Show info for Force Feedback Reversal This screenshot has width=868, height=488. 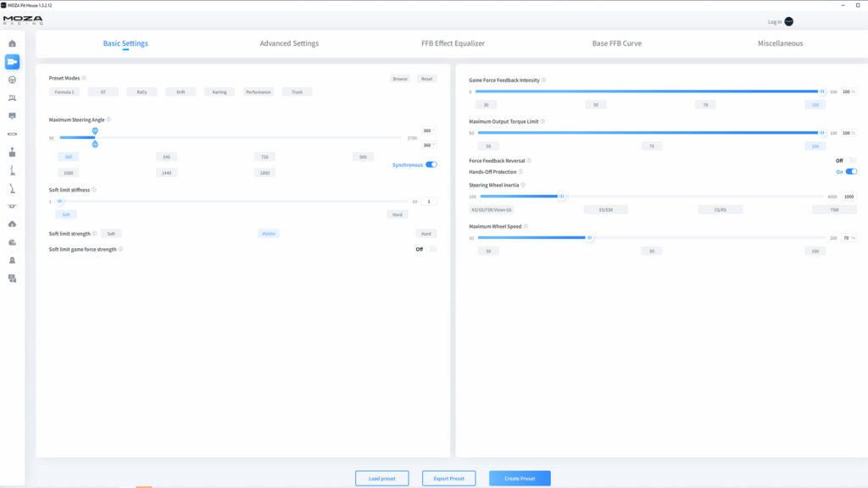pos(529,160)
